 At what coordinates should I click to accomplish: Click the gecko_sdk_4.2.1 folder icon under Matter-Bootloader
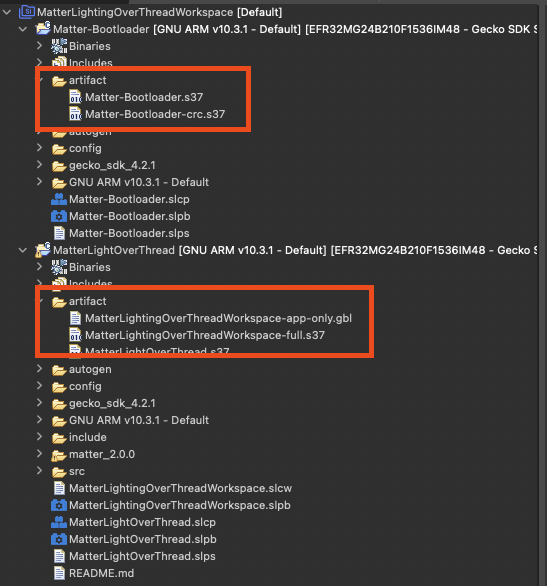point(59,166)
